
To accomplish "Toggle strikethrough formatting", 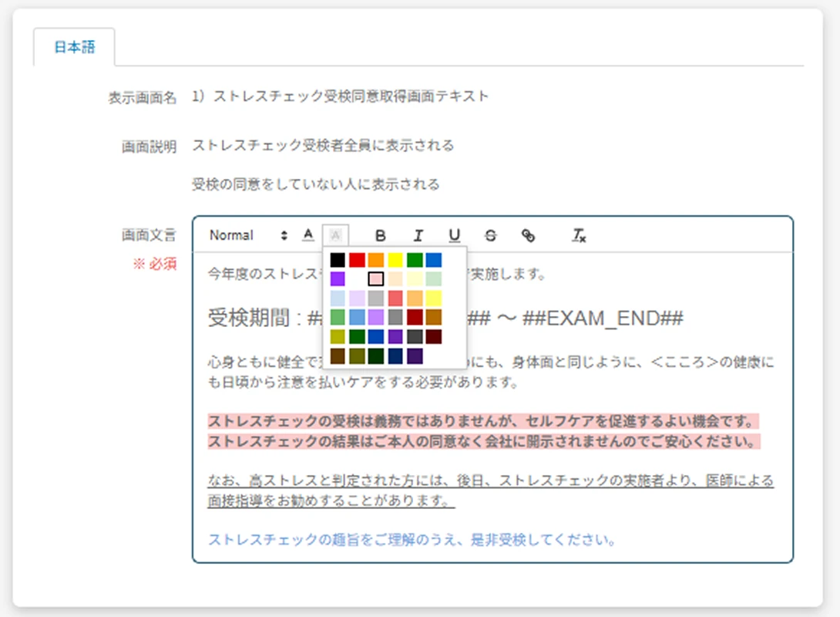I will coord(491,235).
